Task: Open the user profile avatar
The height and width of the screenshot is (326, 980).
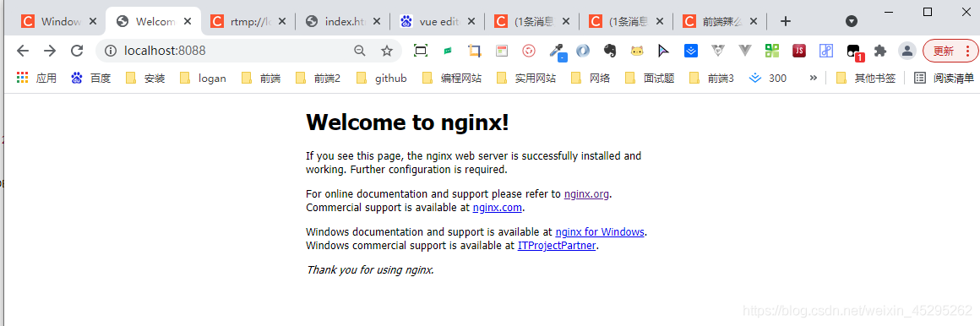Action: tap(906, 52)
